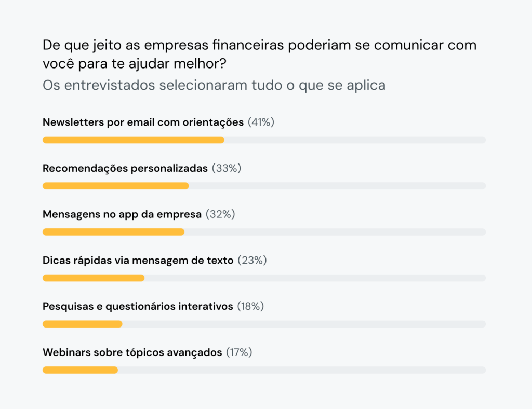The width and height of the screenshot is (532, 409).
Task: Click the subtitle 'Os entrevistados selecionaram' text
Action: point(214,85)
